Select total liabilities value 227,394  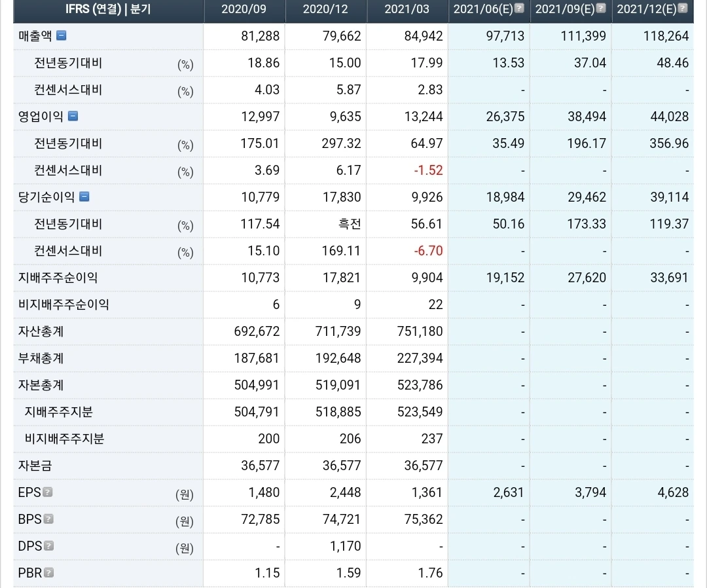tap(420, 358)
